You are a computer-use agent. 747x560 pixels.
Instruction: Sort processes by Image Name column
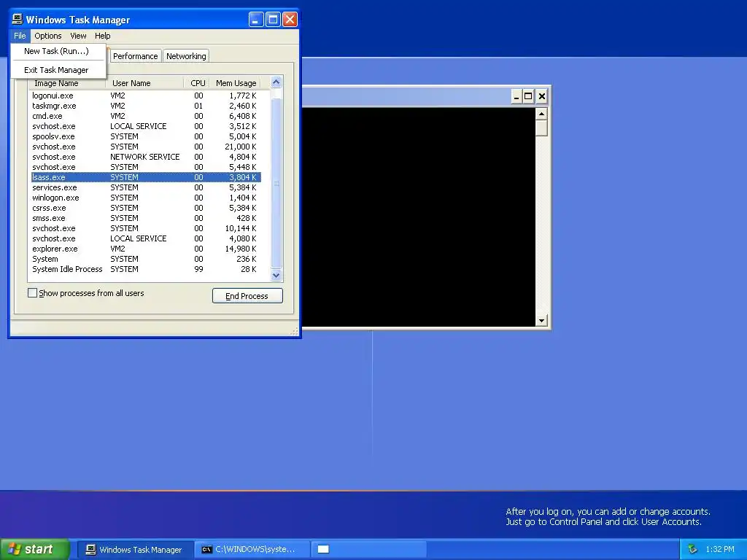click(66, 83)
